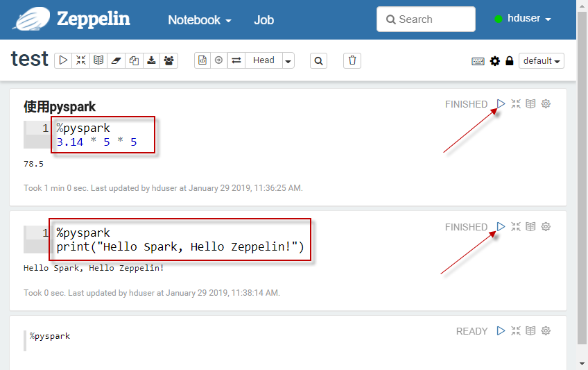Screen dimensions: 588x370
Task: Expand the hduser account menu
Action: coord(523,19)
